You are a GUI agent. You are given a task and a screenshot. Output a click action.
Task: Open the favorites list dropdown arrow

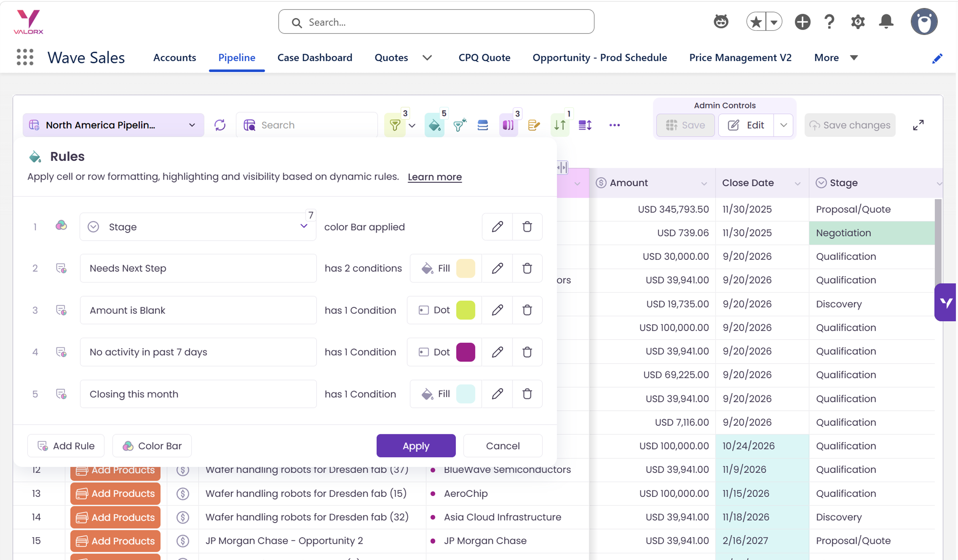tap(774, 22)
